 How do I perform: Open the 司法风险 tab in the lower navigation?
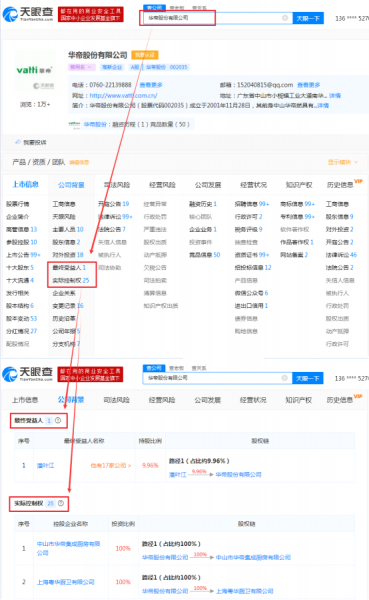click(116, 400)
